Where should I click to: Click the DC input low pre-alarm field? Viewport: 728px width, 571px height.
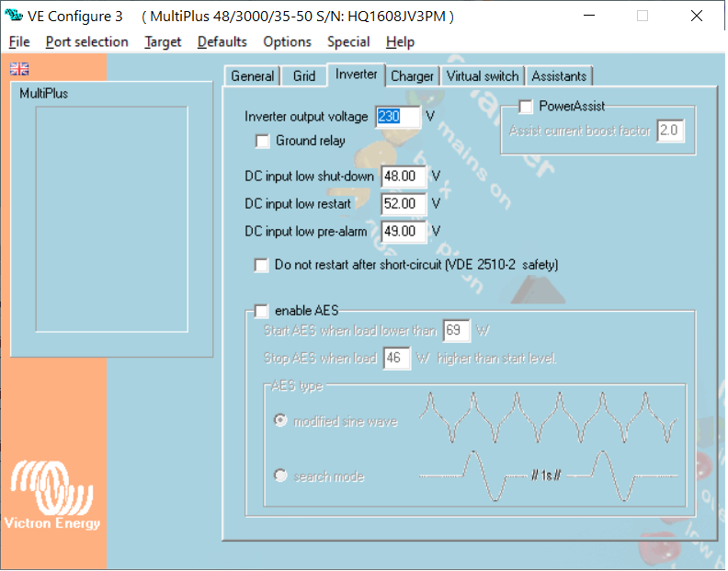[x=404, y=232]
